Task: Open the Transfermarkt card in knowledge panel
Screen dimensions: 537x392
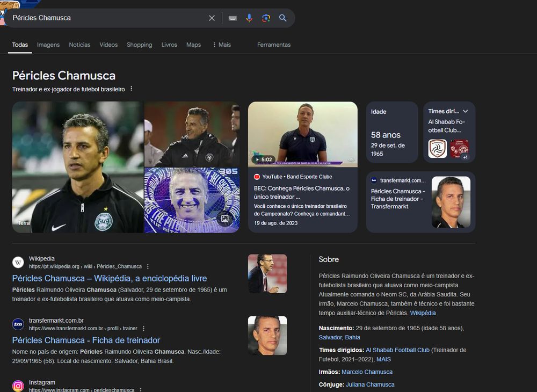Action: [x=420, y=202]
